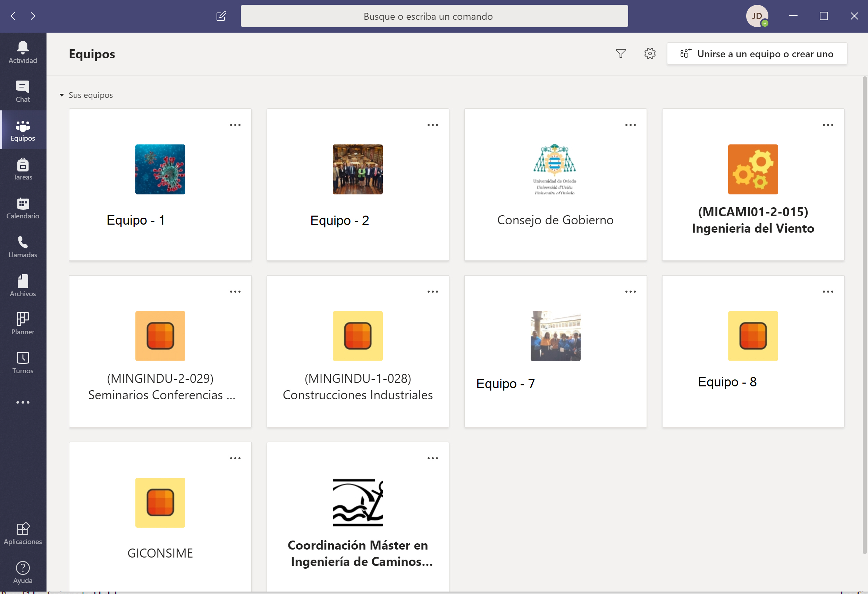Open the GICONSIME team avatar

[160, 502]
